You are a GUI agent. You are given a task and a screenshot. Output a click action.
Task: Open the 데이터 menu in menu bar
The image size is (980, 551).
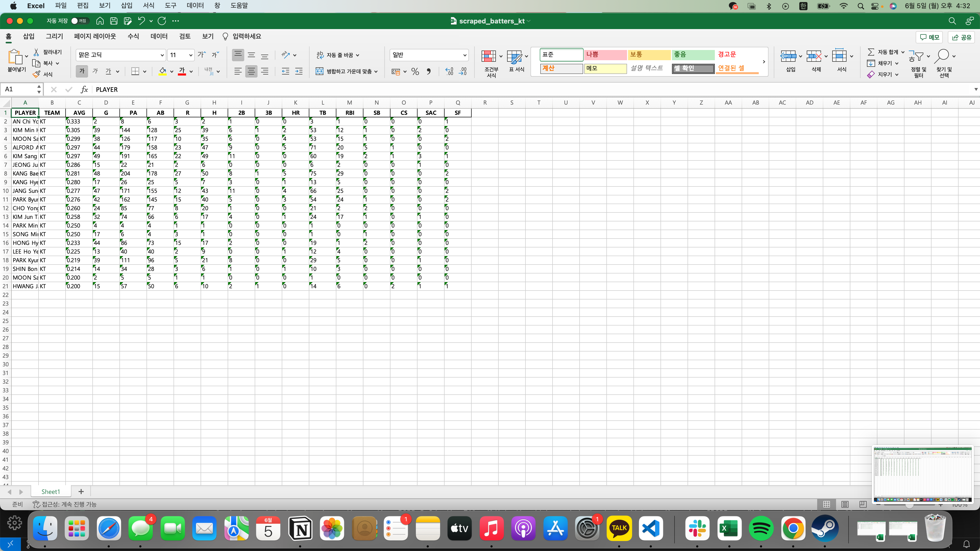195,6
